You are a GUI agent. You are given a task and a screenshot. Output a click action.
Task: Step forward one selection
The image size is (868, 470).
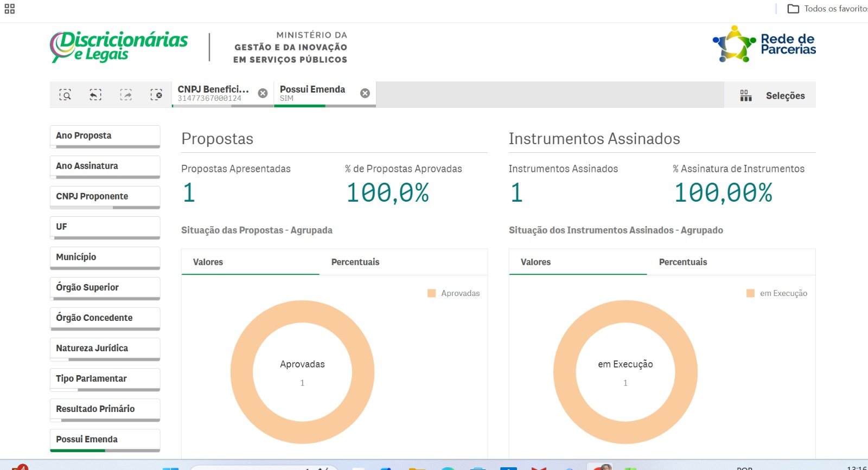click(126, 95)
